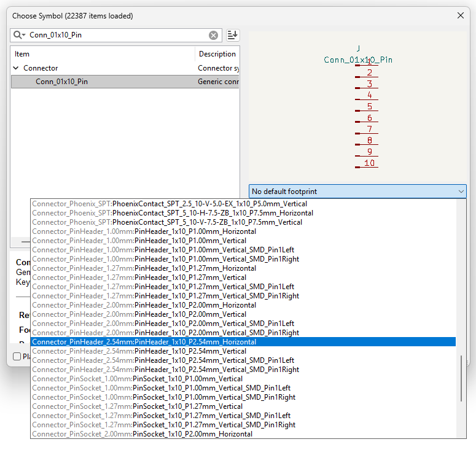Select PinHeader_1x10_P2.00mm_Vertical_SMD_Pin1Right entry
Viewport: 476px width, 458px height.
click(x=216, y=333)
